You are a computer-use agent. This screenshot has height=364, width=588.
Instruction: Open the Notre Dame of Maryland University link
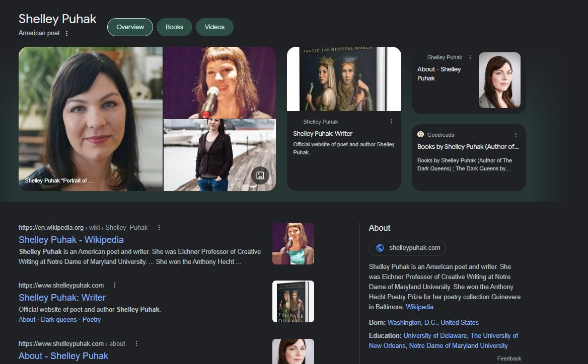pyautogui.click(x=458, y=346)
